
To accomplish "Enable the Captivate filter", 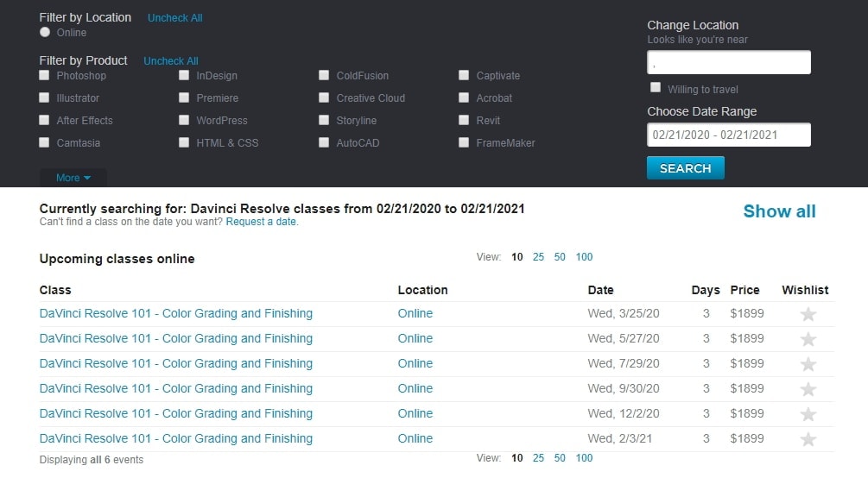I will coord(464,75).
